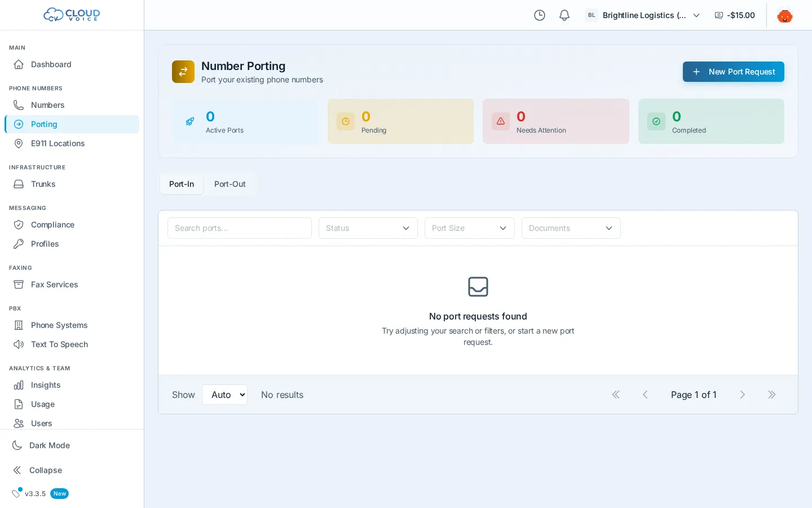Click the Users people icon

point(19,423)
